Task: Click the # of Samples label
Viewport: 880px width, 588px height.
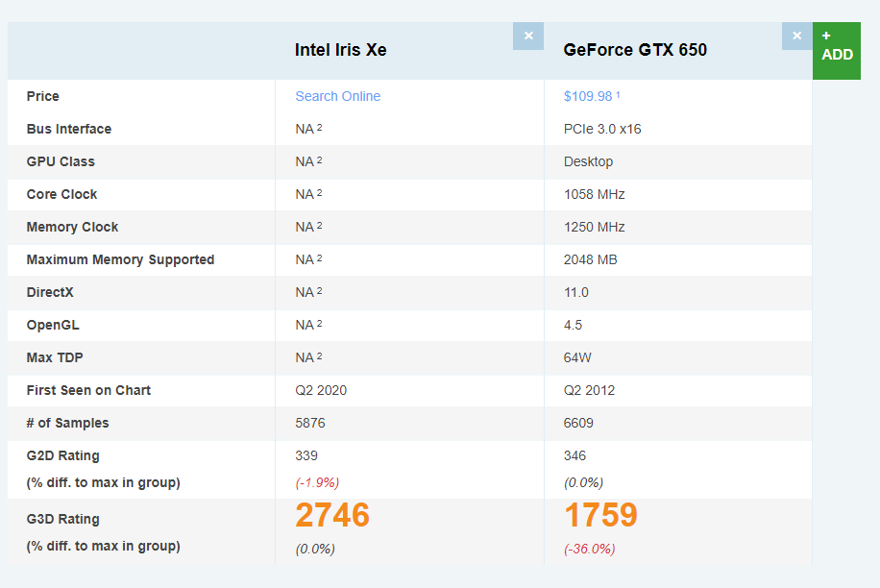Action: point(67,423)
